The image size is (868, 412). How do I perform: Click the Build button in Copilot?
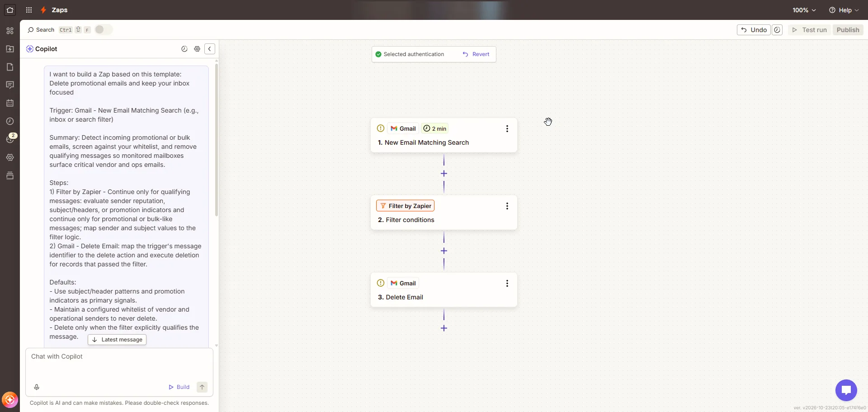(179, 387)
